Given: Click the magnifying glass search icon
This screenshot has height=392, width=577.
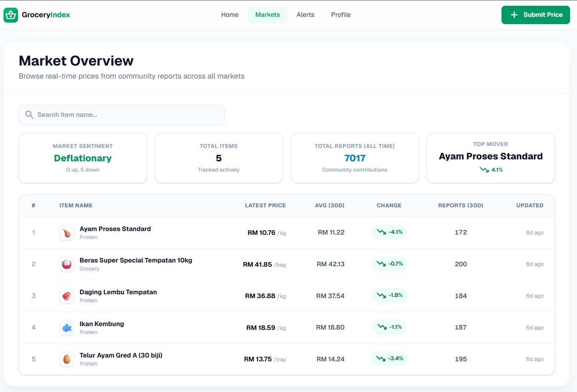Looking at the screenshot, I should click(x=29, y=115).
